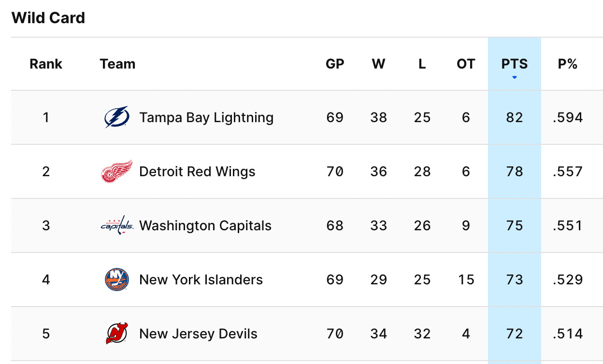
Task: Sort by L losses column header
Action: [x=422, y=64]
